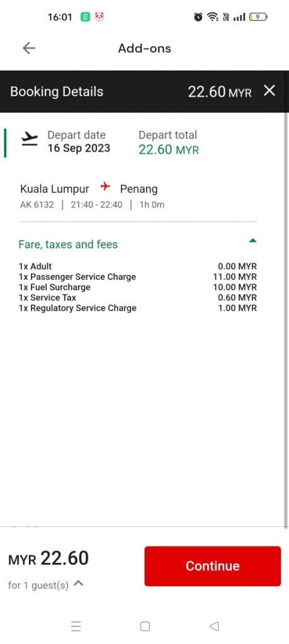Tap the red Continue button
289x644 pixels.
pyautogui.click(x=213, y=566)
